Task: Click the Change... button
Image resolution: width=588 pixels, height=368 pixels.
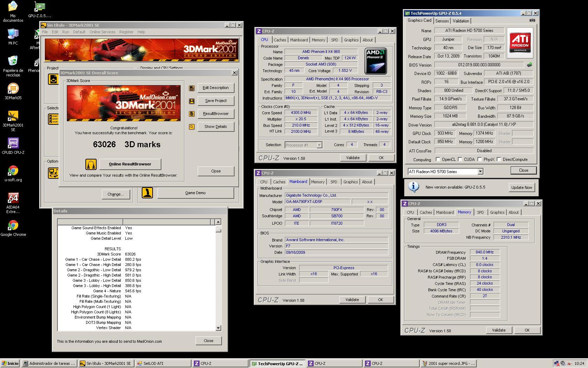Action: click(115, 194)
